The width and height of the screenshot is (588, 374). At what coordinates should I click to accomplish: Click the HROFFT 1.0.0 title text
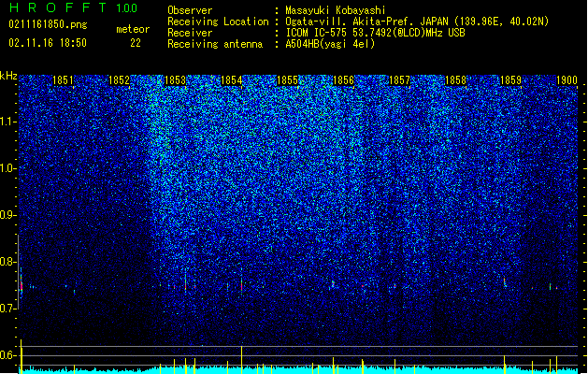coord(73,7)
